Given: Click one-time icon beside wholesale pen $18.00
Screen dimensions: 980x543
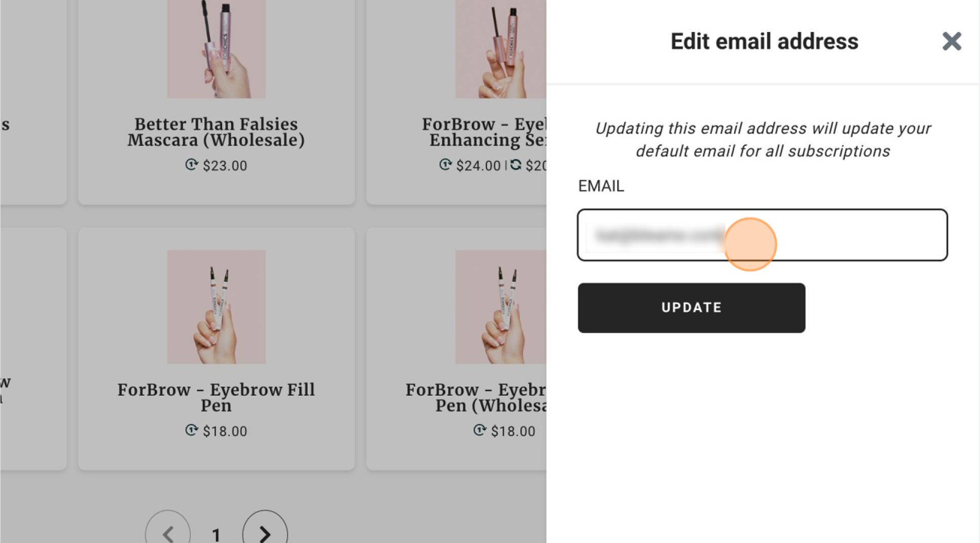Looking at the screenshot, I should coord(480,430).
